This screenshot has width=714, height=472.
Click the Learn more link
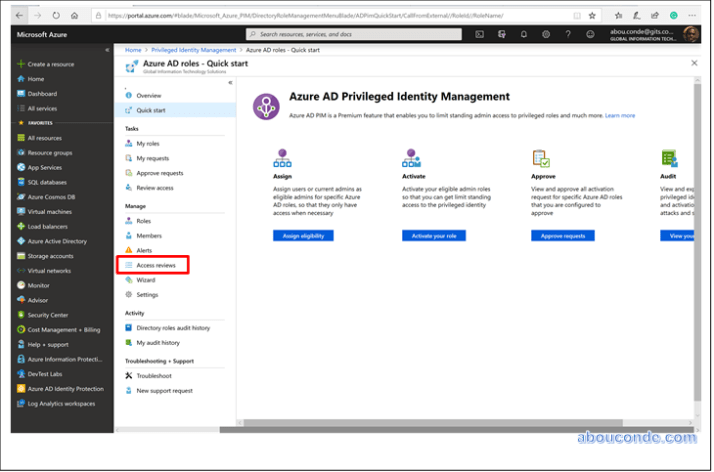click(620, 115)
